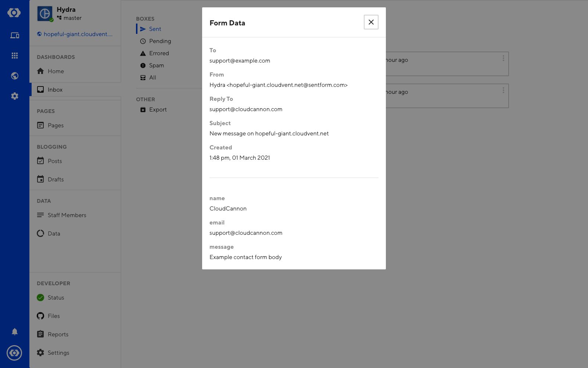Open Staff Members data section
Image resolution: width=588 pixels, height=368 pixels.
67,215
